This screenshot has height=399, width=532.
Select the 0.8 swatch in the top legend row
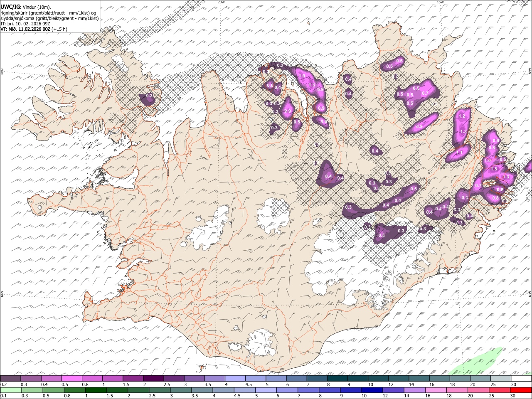(x=92, y=378)
